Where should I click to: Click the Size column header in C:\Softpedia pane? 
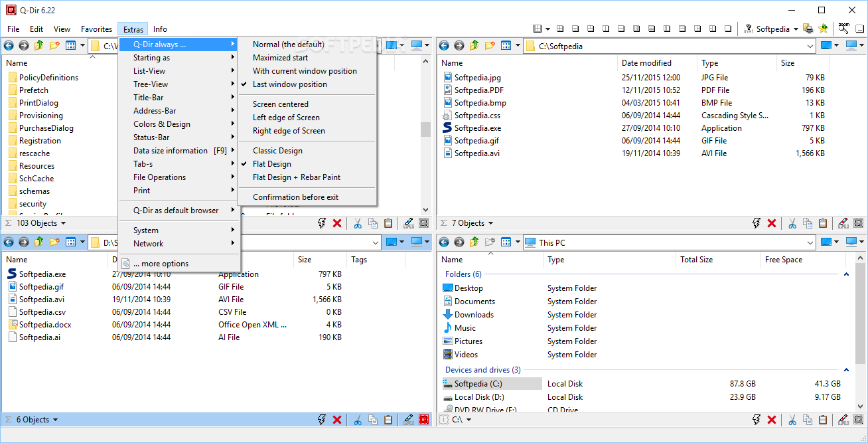click(803, 63)
